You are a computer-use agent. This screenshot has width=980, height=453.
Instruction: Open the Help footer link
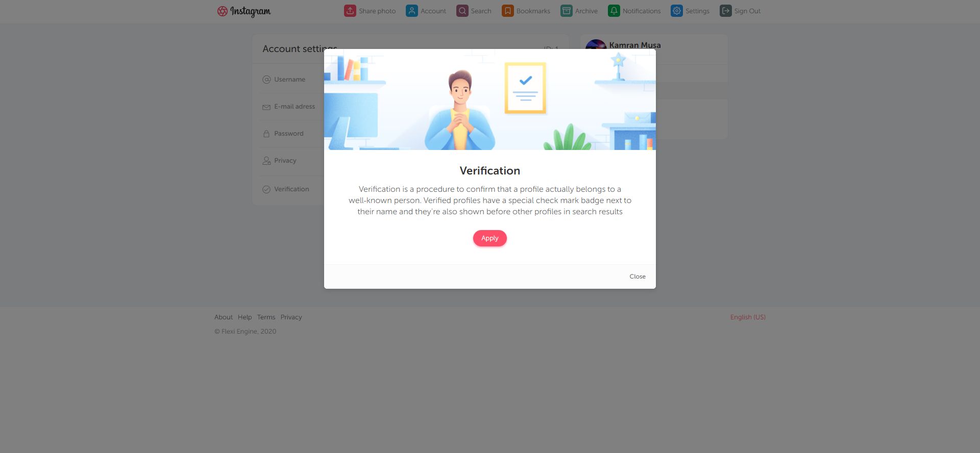(x=245, y=317)
